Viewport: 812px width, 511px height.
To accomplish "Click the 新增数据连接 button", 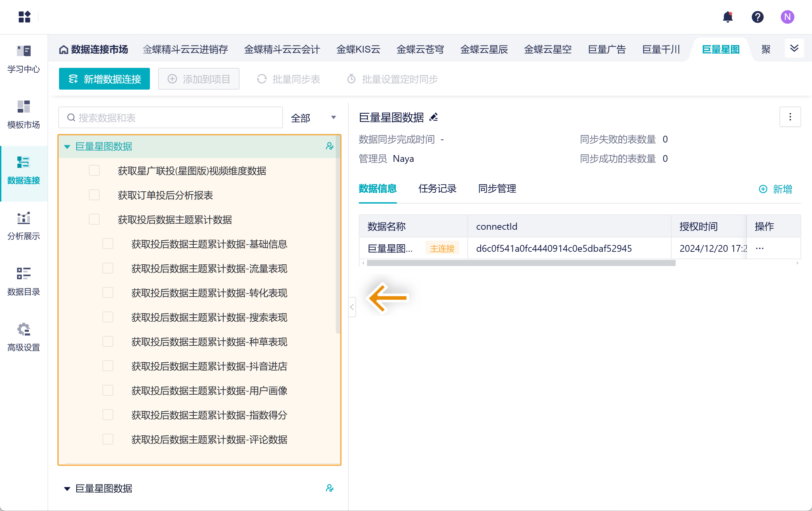I will coord(104,79).
